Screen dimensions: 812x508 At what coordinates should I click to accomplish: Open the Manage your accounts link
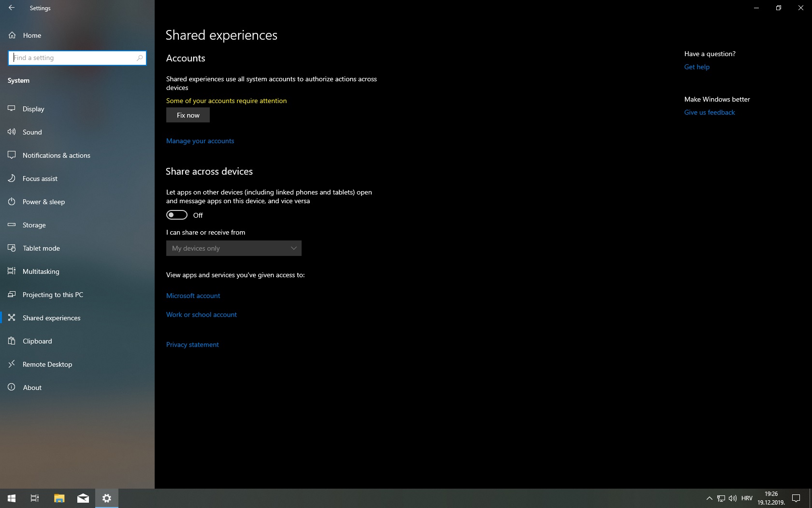200,141
